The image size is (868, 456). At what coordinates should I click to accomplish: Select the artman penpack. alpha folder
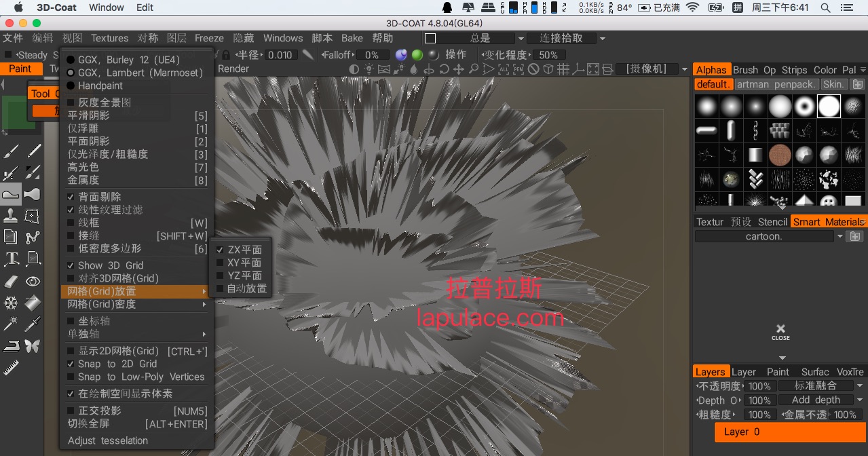(776, 85)
